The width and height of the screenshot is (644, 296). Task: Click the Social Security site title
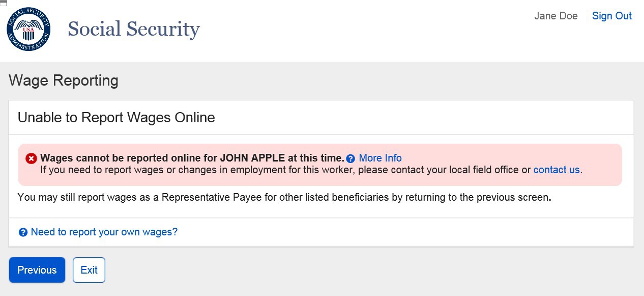coord(134,29)
